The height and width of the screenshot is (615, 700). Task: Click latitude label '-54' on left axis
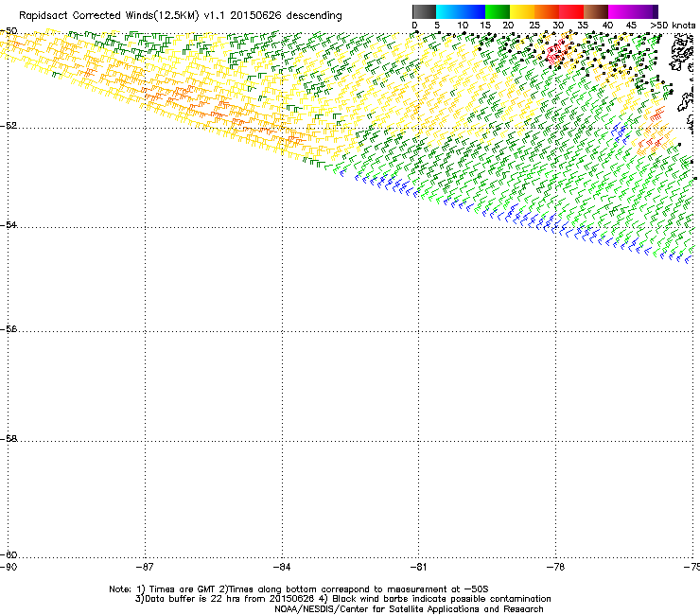[x=9, y=224]
